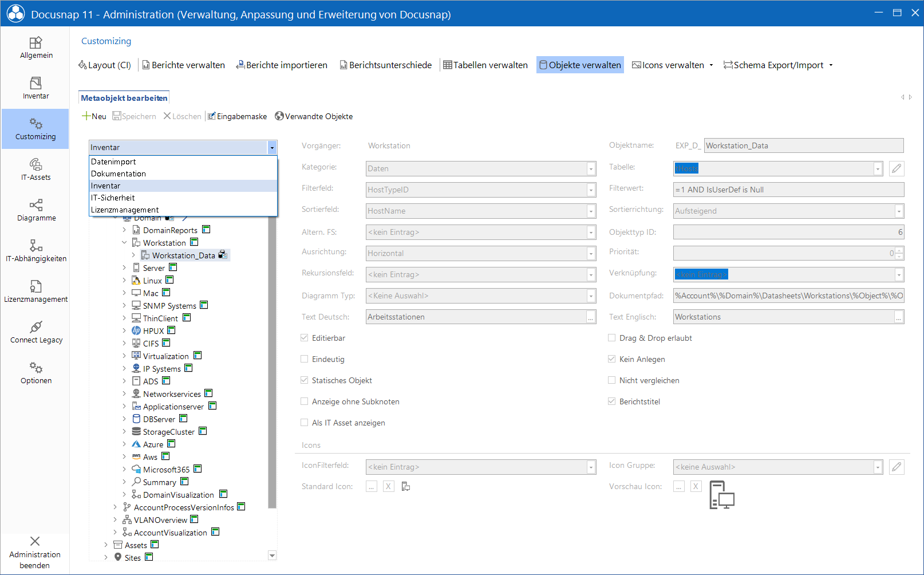Select Objekte verwalten
Image resolution: width=924 pixels, height=575 pixels.
(x=580, y=65)
